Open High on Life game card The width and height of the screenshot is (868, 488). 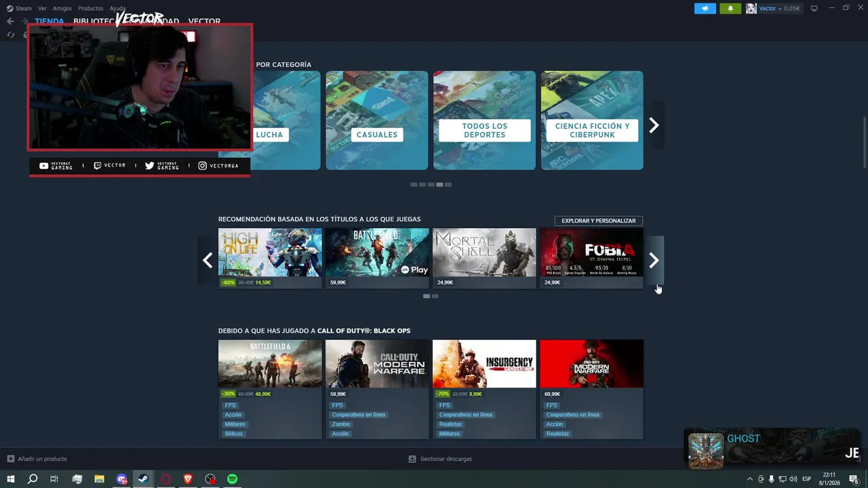pos(270,258)
